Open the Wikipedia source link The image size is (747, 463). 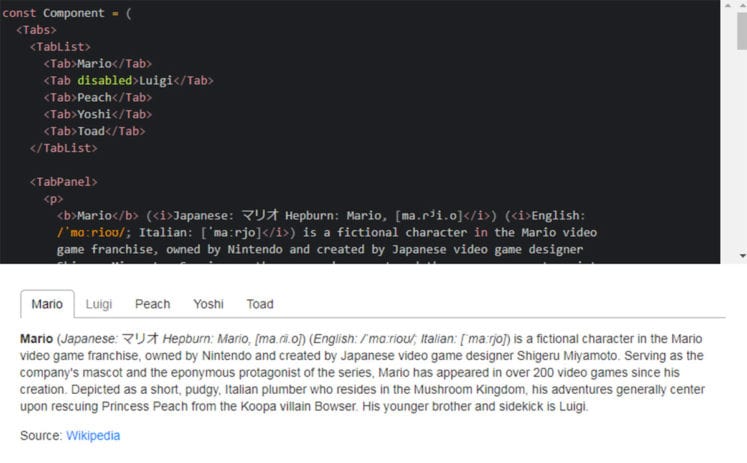click(93, 436)
